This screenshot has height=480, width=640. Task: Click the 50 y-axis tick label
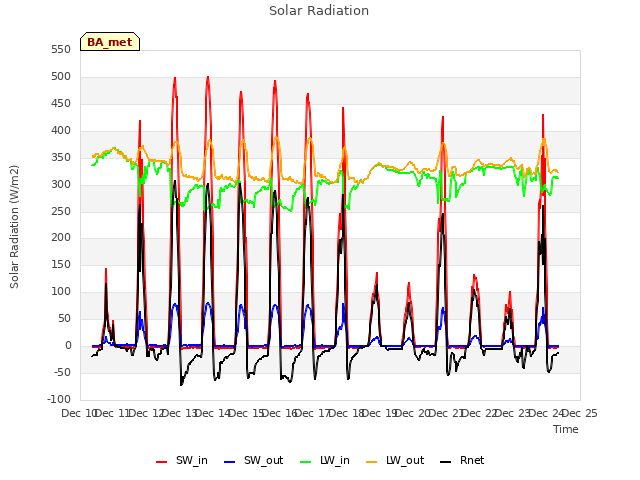click(64, 318)
